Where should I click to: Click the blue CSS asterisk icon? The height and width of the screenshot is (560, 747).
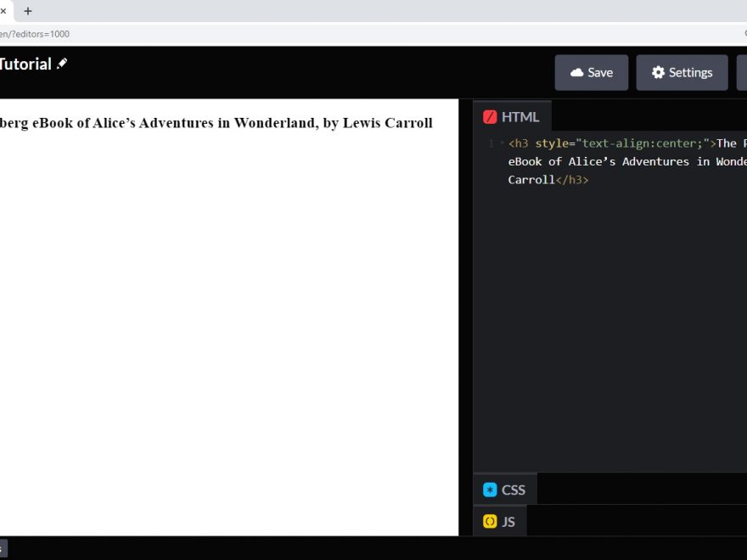[490, 490]
